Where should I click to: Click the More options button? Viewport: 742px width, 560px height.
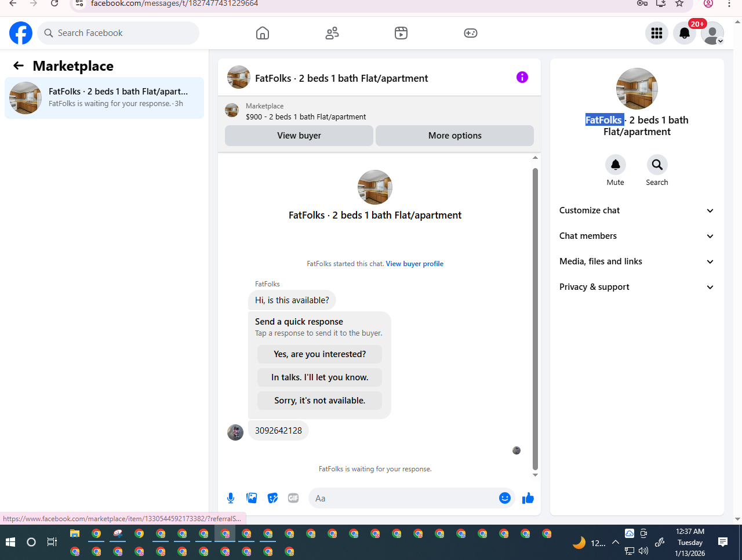pos(455,136)
